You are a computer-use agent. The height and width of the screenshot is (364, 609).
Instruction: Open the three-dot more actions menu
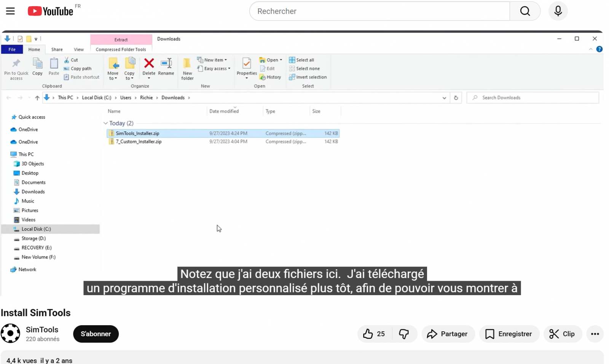(x=595, y=334)
